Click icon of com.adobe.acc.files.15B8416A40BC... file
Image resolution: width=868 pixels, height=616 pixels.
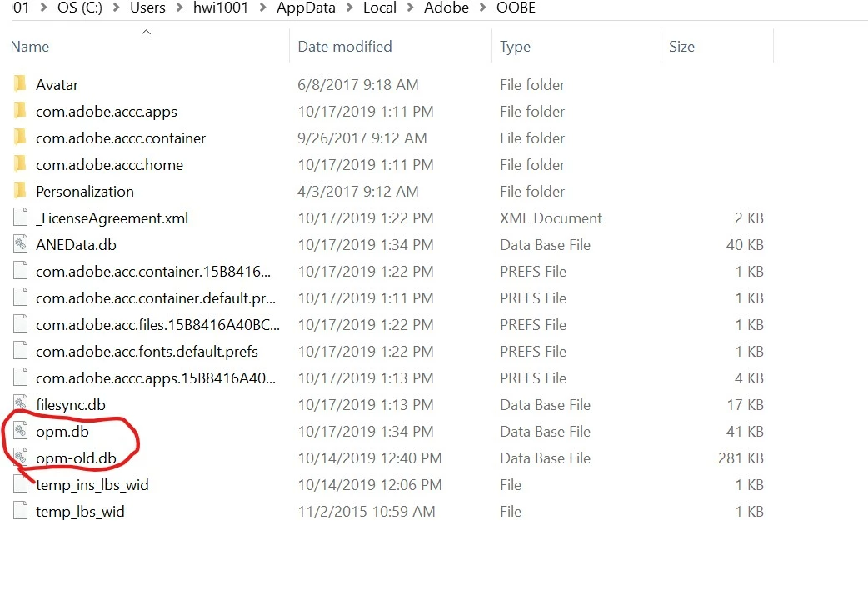click(21, 324)
